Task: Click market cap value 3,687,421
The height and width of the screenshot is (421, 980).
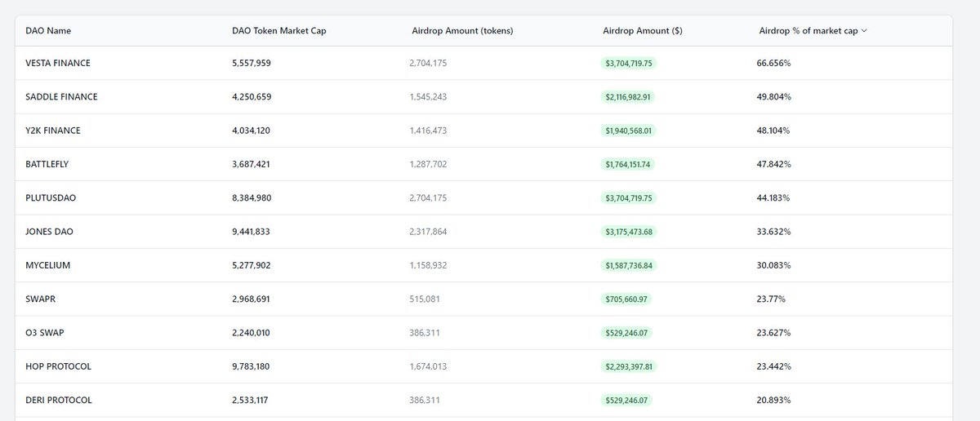Action: coord(252,164)
